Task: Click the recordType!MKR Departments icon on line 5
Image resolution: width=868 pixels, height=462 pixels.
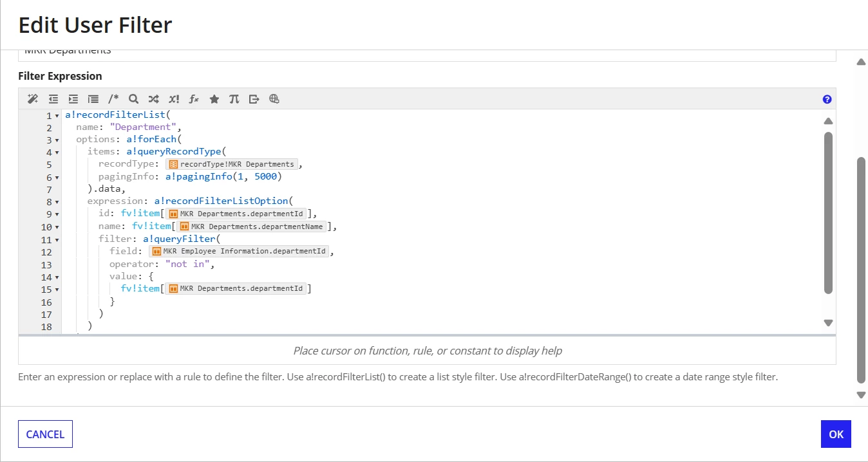Action: pyautogui.click(x=173, y=164)
